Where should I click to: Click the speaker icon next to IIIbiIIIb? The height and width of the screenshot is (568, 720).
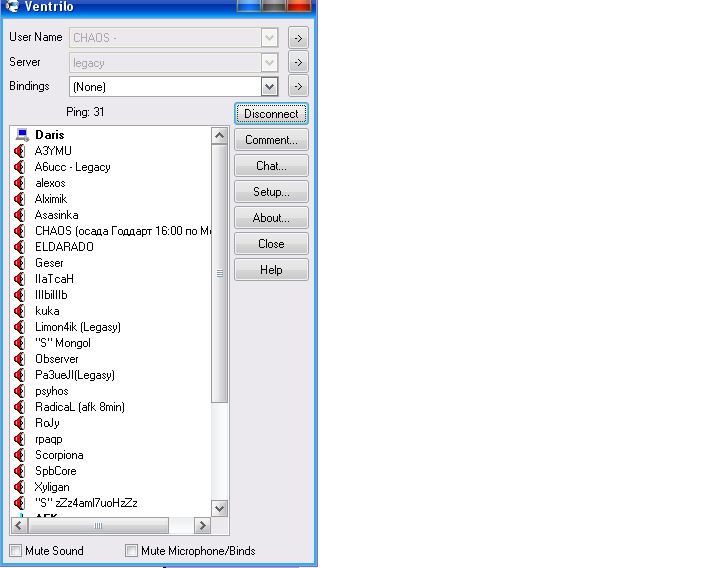19,295
